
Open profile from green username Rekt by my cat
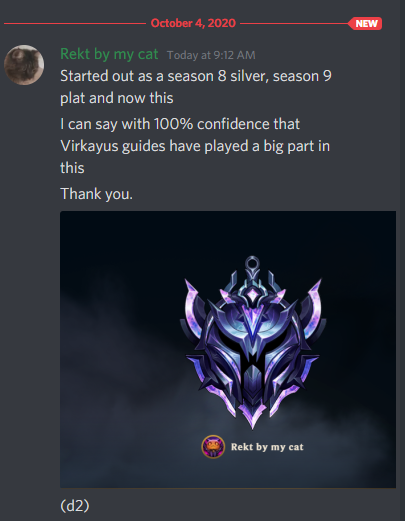(109, 54)
